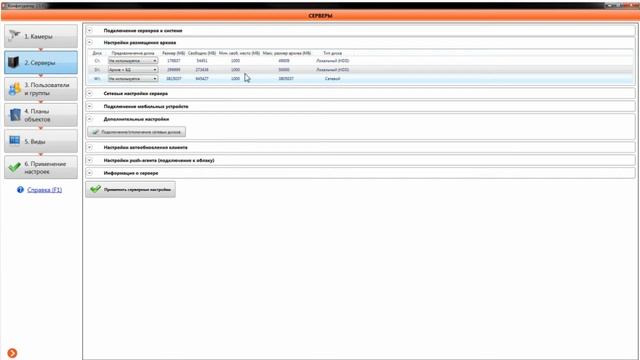Screen dimensions: 640x360
Task: Open the disk purpose dropdown for W: drive
Action: 133,79
